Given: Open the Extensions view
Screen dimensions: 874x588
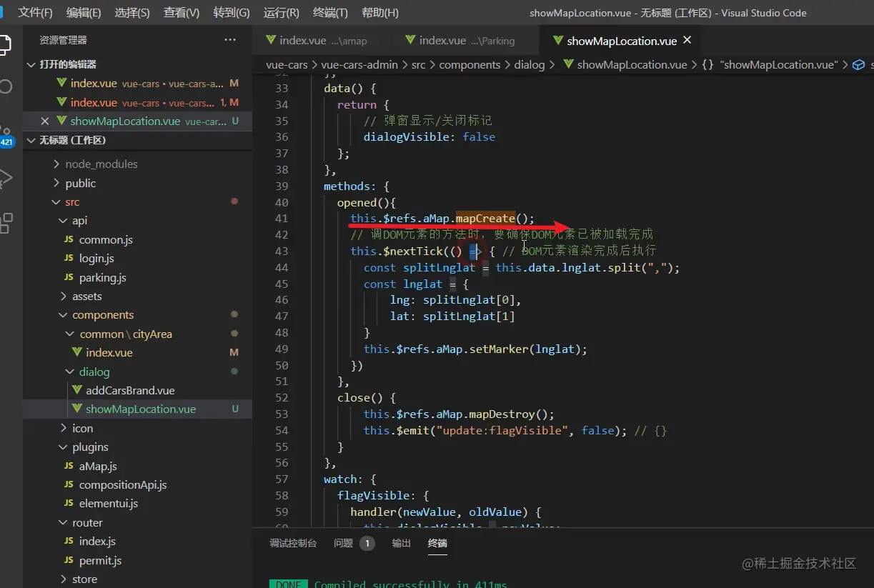Looking at the screenshot, I should coord(5,223).
